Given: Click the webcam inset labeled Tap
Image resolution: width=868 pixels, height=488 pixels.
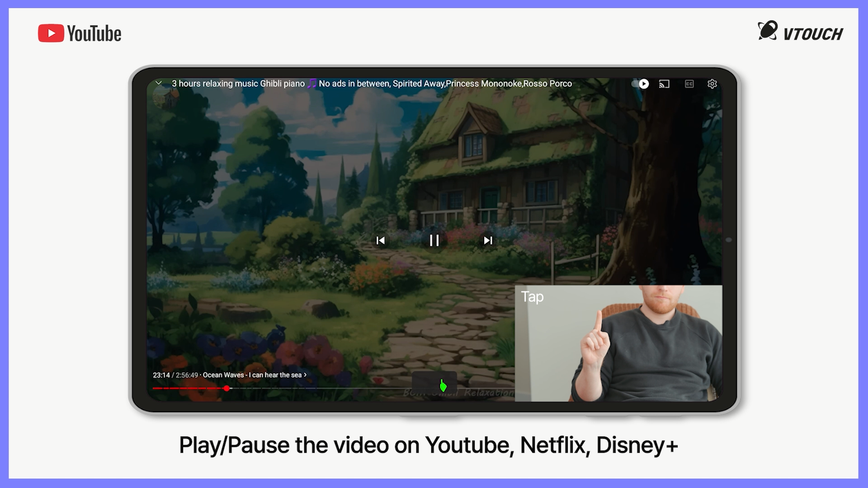Looking at the screenshot, I should 618,343.
